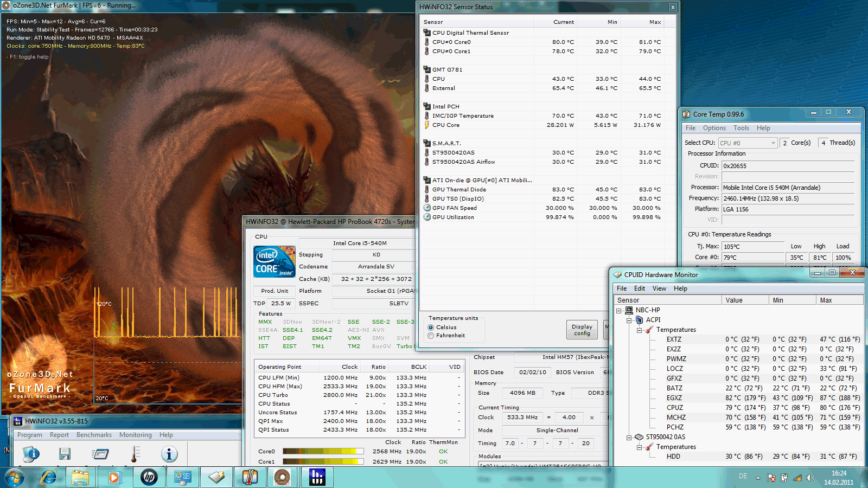Open the HWiNFO32 system summary toolbar icon
The width and height of the screenshot is (868, 488).
[x=31, y=454]
